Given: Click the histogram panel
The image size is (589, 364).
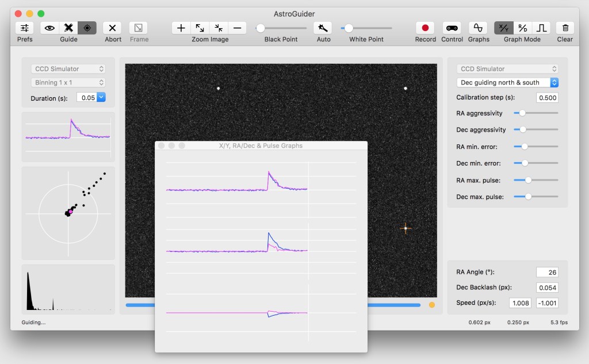Looking at the screenshot, I should (68, 289).
